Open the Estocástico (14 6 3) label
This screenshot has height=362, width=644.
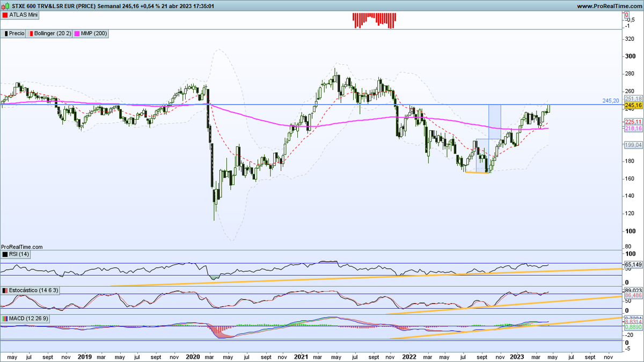34,290
